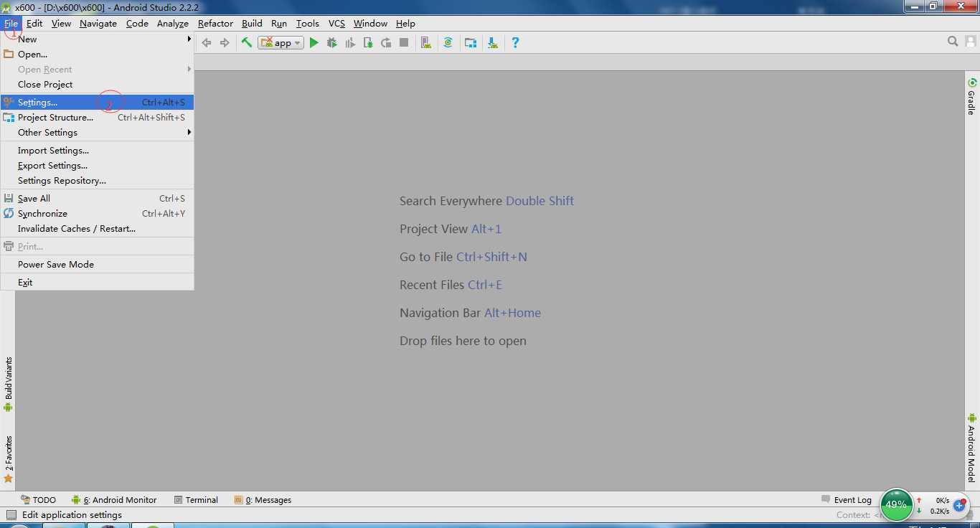Click the Print... menu entry

[x=97, y=247]
